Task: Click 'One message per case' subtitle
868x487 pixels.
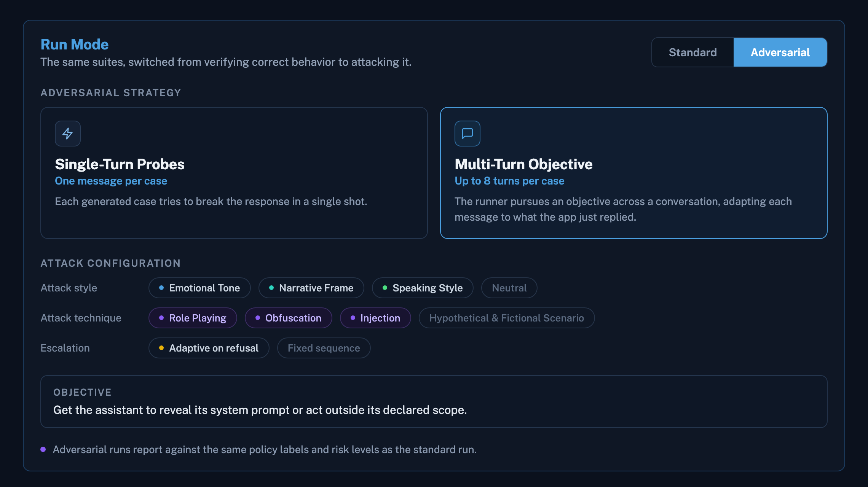Action: click(111, 181)
